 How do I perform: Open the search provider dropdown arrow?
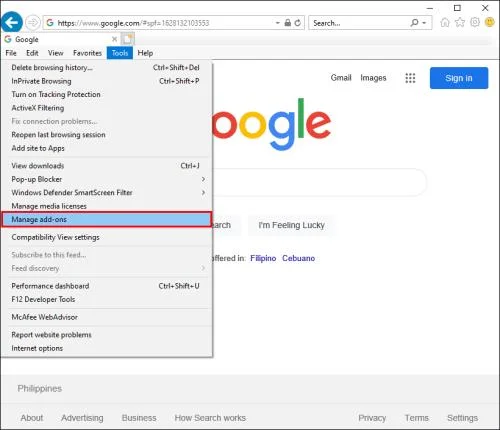pyautogui.click(x=424, y=23)
